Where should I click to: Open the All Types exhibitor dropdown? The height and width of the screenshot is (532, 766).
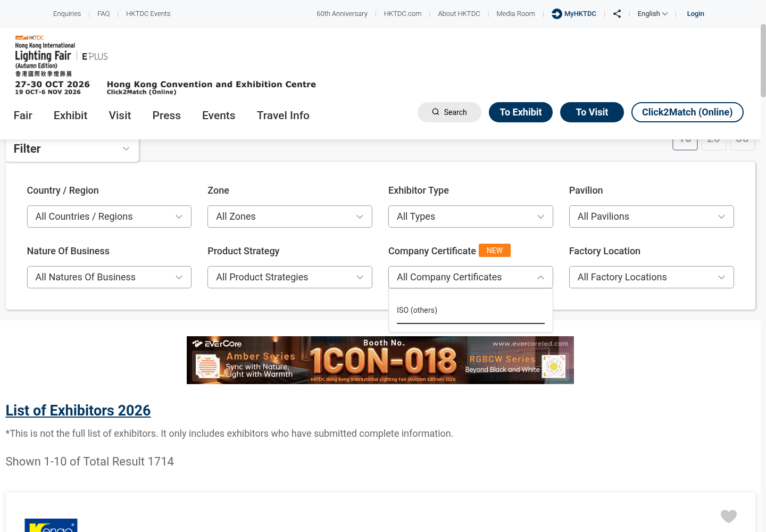(471, 217)
